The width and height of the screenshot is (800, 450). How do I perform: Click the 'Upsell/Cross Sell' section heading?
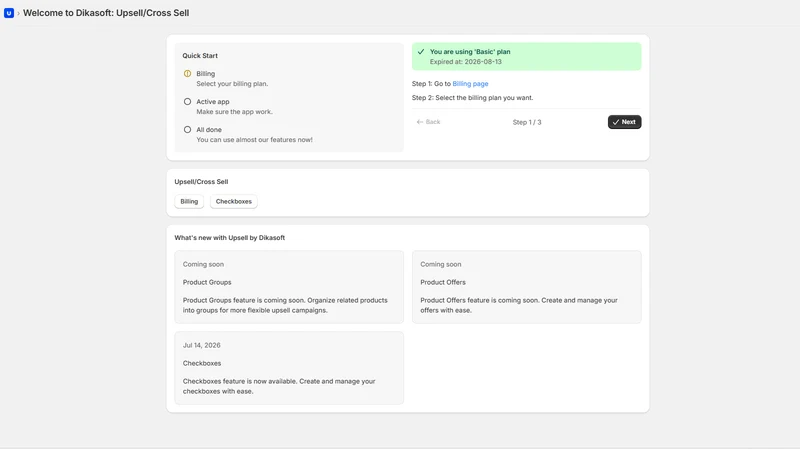point(201,182)
